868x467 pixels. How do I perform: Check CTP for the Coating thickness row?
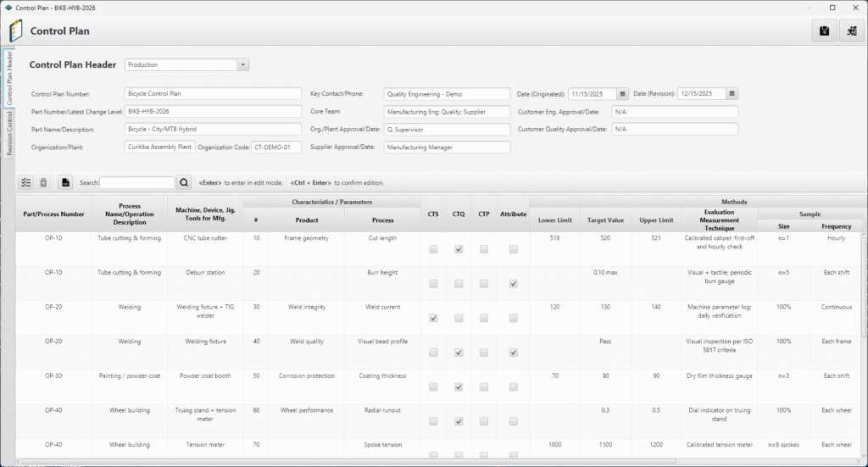pyautogui.click(x=484, y=387)
